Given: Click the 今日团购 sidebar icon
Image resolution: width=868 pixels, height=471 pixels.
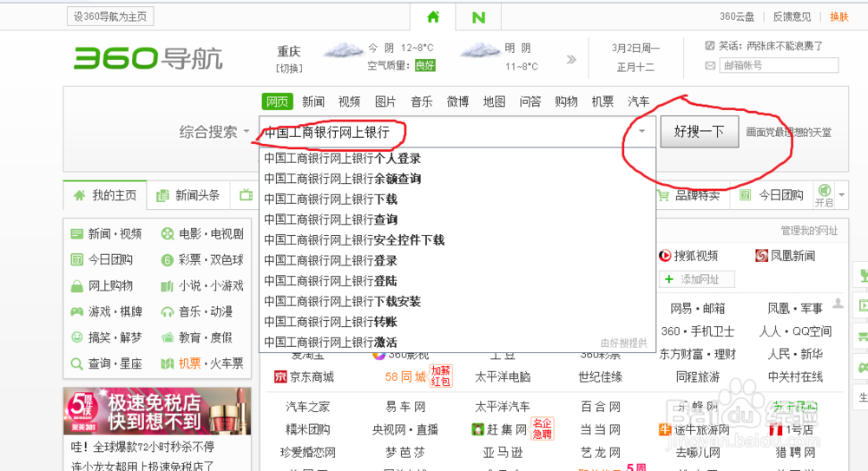Looking at the screenshot, I should 77,259.
